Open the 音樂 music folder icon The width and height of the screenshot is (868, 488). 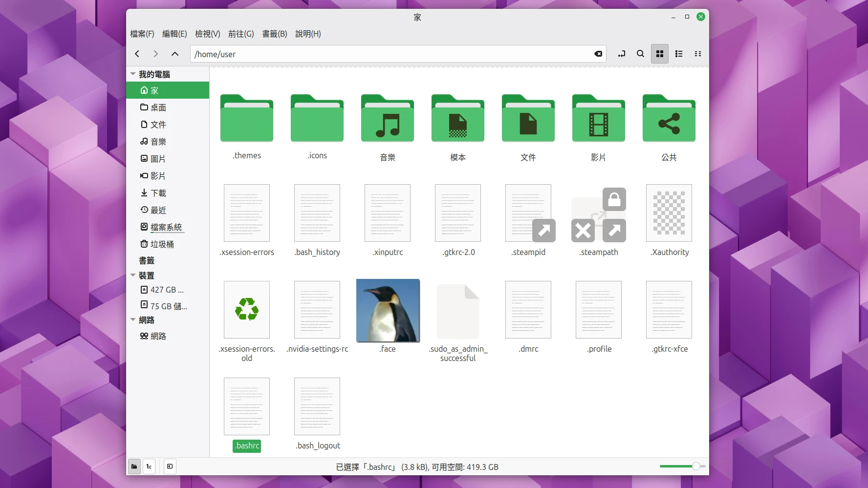(x=387, y=119)
